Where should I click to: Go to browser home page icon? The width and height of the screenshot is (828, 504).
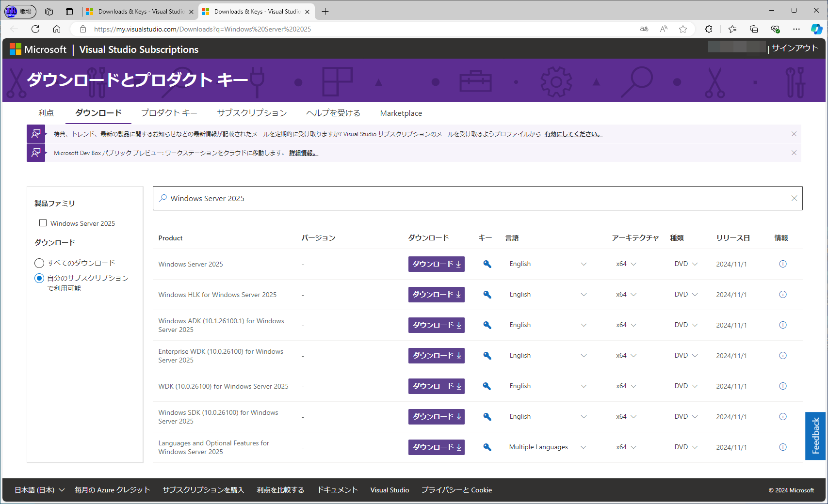[x=57, y=29]
